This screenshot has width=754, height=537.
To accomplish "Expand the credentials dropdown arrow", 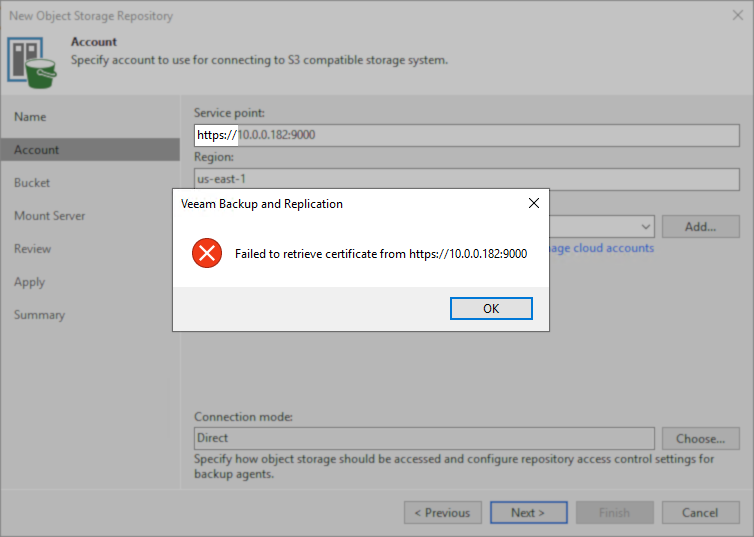I will (x=646, y=226).
